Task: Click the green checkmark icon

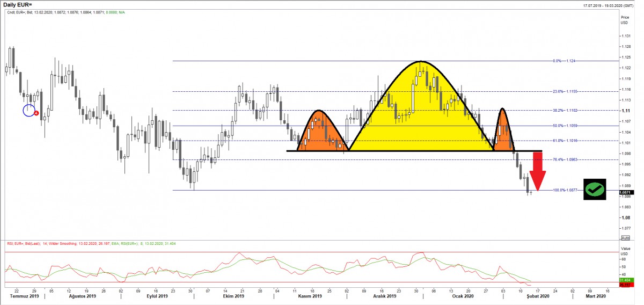Action: coord(595,190)
